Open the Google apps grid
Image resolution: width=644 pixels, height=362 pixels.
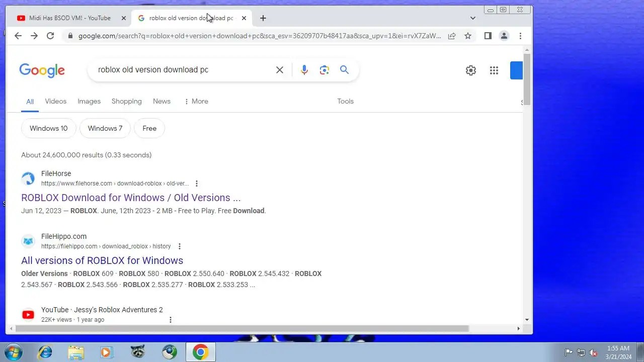[494, 70]
